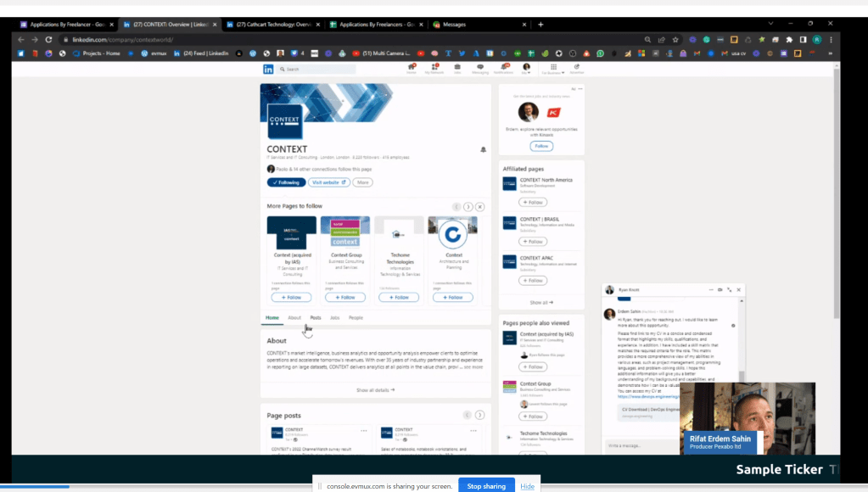The image size is (868, 492).
Task: Switch to the Jobs tab on company page
Action: click(x=335, y=317)
